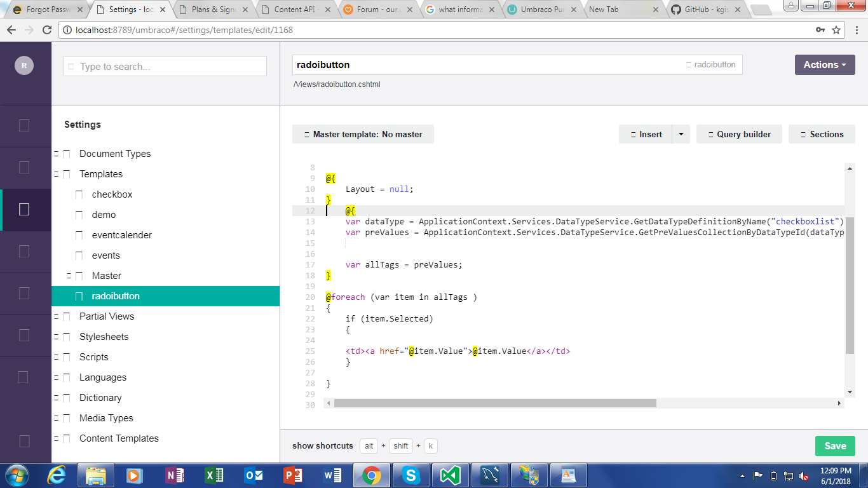Open PowerPoint from the taskbar
This screenshot has width=868, height=488.
coord(293,475)
